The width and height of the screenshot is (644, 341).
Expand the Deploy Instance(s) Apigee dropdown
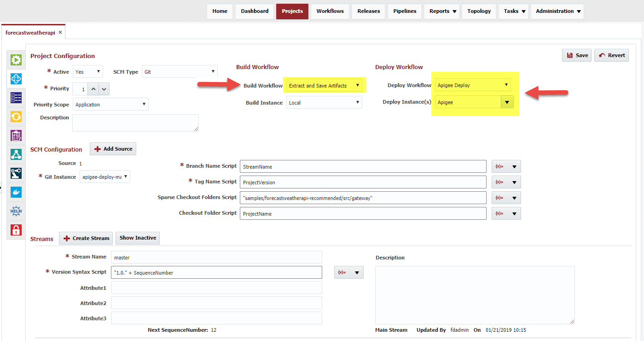[x=507, y=102]
